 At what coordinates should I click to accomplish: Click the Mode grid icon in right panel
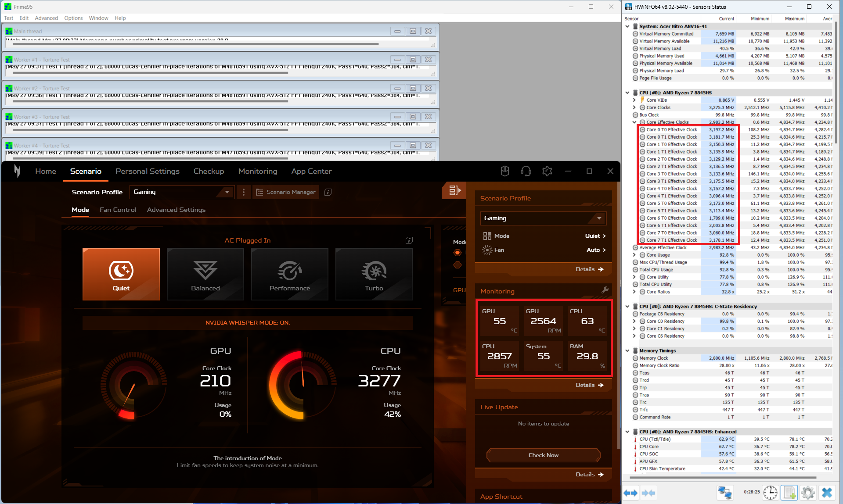coord(487,236)
